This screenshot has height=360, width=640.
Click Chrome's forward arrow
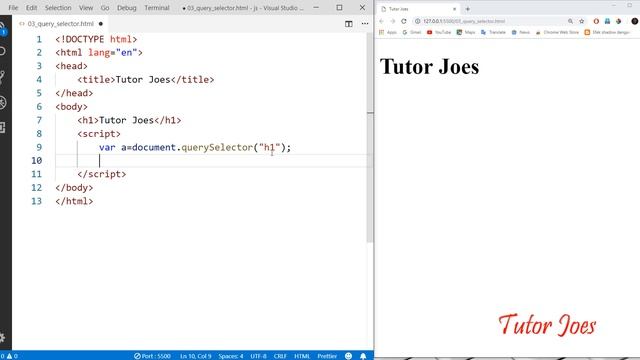pos(393,21)
